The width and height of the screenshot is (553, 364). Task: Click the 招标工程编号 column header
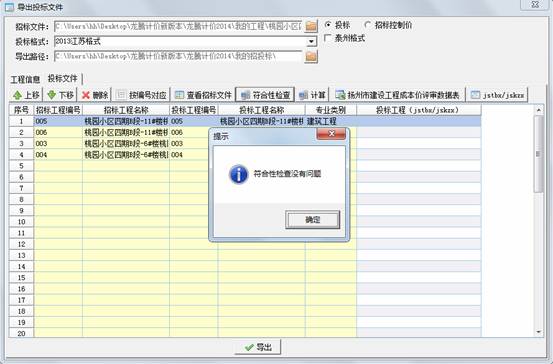[x=58, y=110]
